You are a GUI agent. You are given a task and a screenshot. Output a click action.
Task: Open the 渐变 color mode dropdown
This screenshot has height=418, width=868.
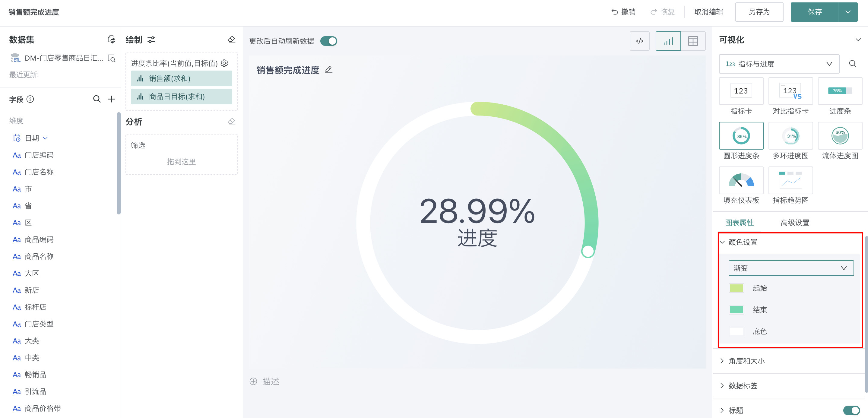coord(791,268)
